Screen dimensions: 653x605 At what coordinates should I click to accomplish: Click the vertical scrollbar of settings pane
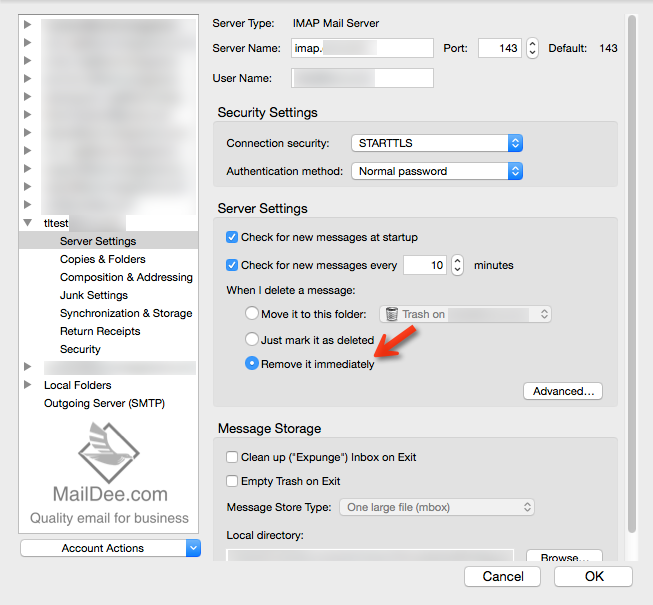[632, 274]
